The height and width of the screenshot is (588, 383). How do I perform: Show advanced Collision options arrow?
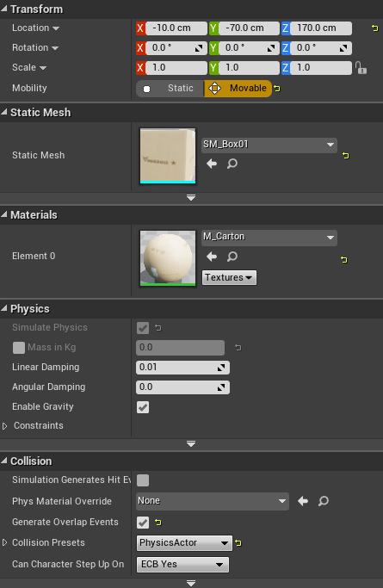tap(191, 583)
